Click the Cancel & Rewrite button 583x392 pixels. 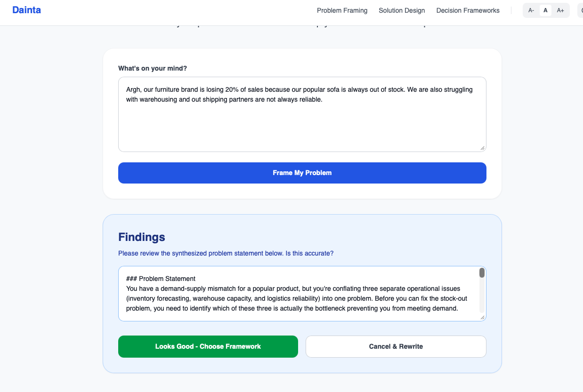pyautogui.click(x=396, y=346)
